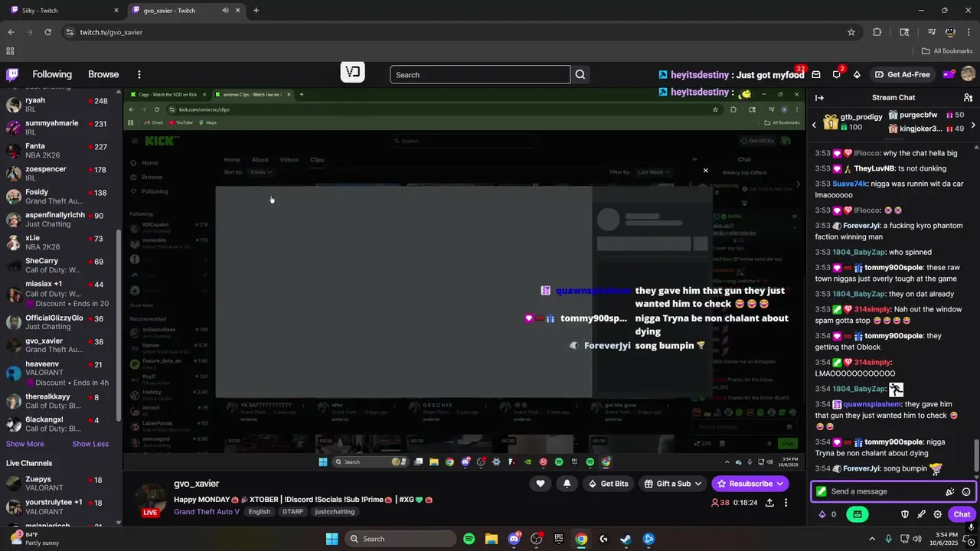Open a new browser tab
Viewport: 980px width, 551px height.
(256, 11)
